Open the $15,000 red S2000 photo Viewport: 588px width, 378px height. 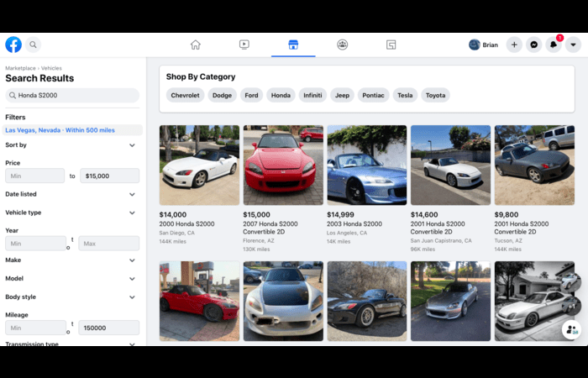(283, 165)
